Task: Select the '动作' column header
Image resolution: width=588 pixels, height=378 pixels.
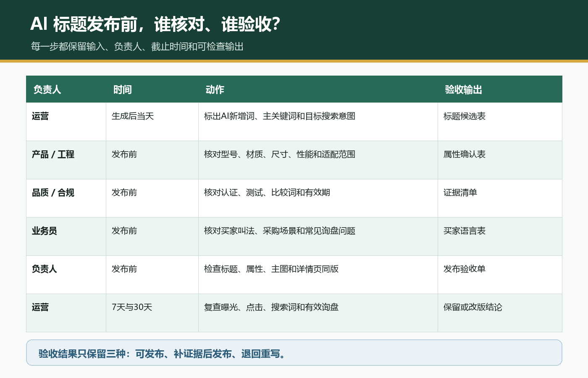Action: tap(318, 89)
